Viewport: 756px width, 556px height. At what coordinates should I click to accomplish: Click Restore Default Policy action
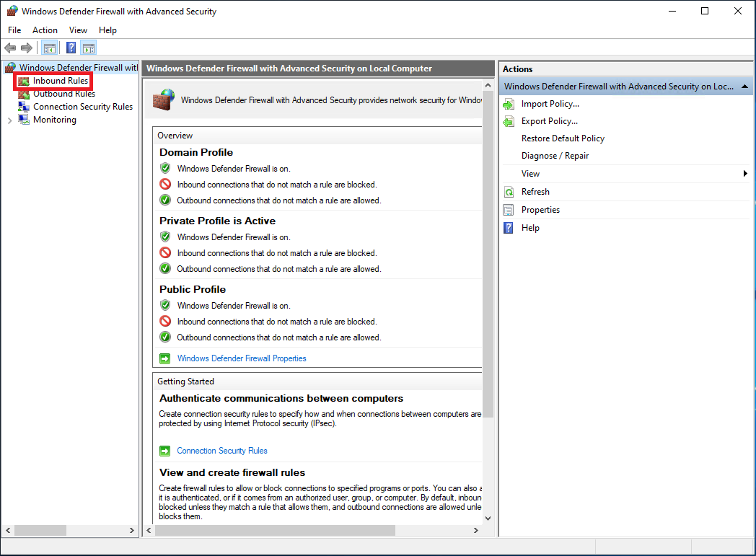563,138
